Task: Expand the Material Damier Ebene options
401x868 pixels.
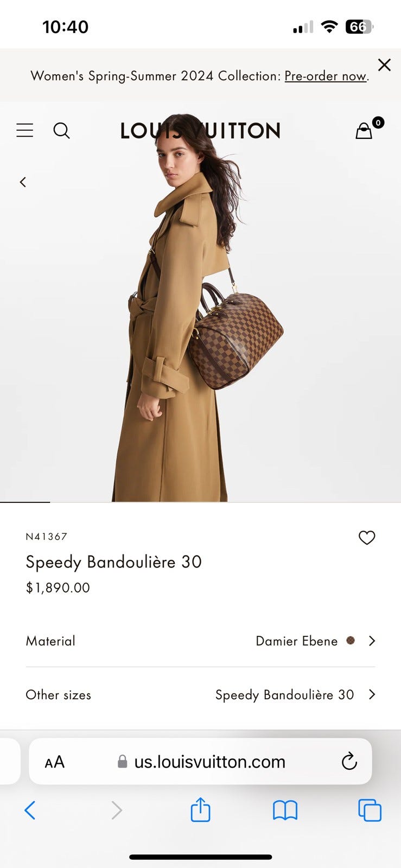Action: [x=200, y=641]
